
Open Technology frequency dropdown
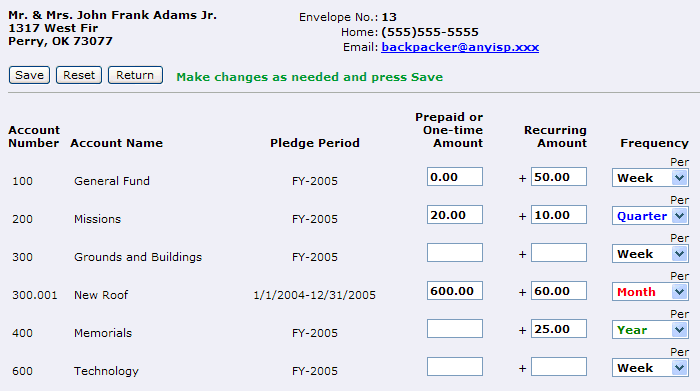[x=650, y=367]
